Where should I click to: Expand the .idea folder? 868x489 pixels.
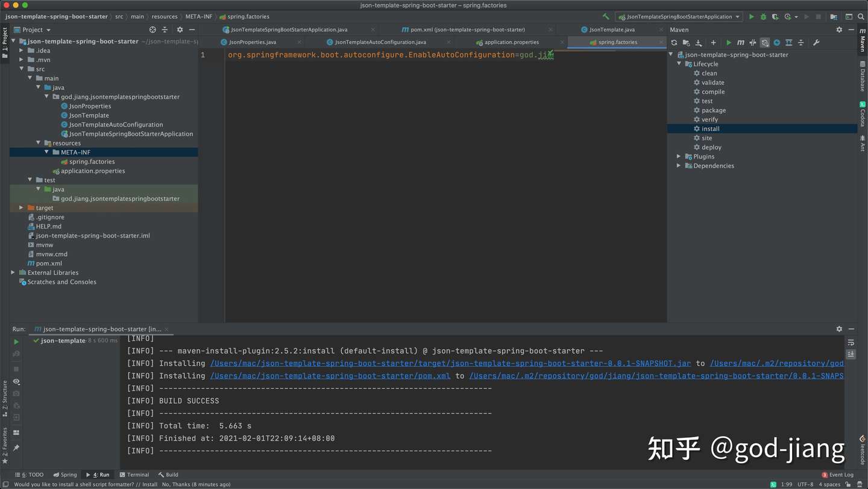point(22,51)
